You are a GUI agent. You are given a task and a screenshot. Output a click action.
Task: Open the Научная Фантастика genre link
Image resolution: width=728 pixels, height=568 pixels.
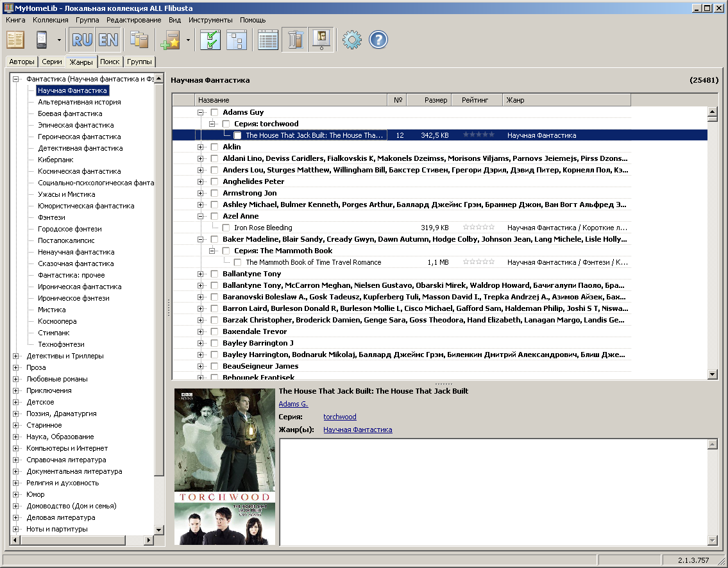[357, 430]
